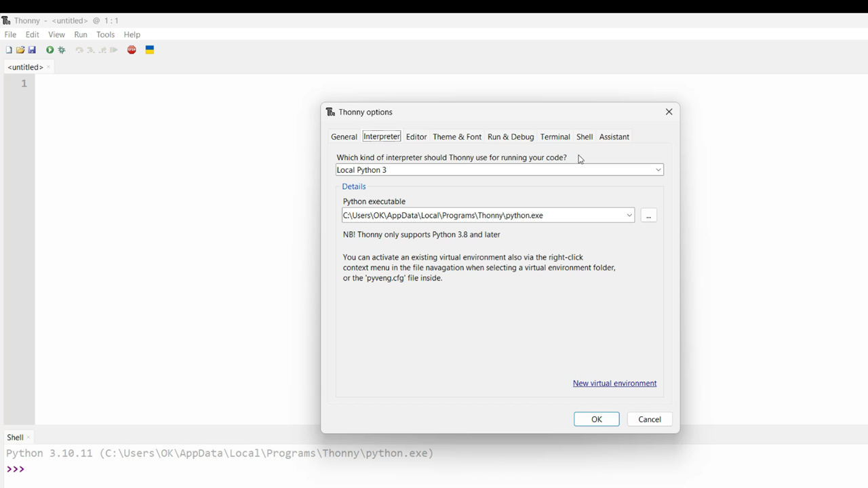Viewport: 868px width, 488px height.
Task: Select the <untitled> editor tab
Action: pos(25,67)
